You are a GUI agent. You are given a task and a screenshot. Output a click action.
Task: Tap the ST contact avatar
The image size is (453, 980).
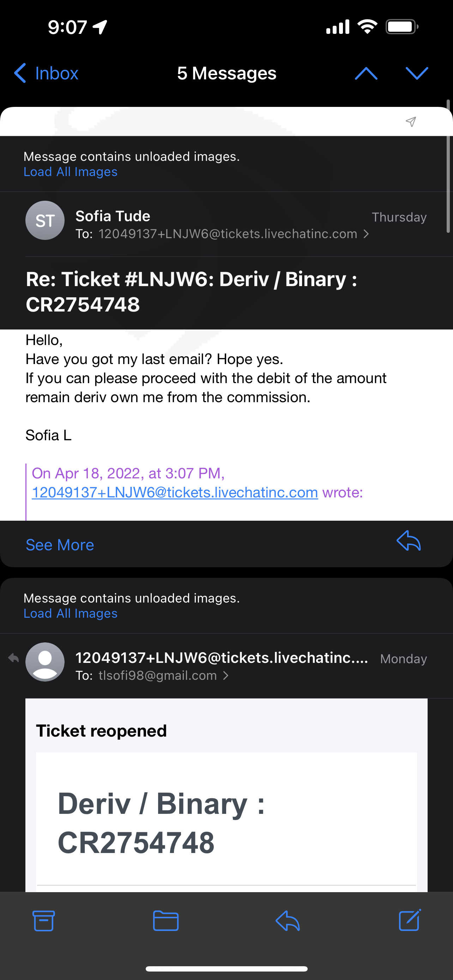[x=45, y=220]
